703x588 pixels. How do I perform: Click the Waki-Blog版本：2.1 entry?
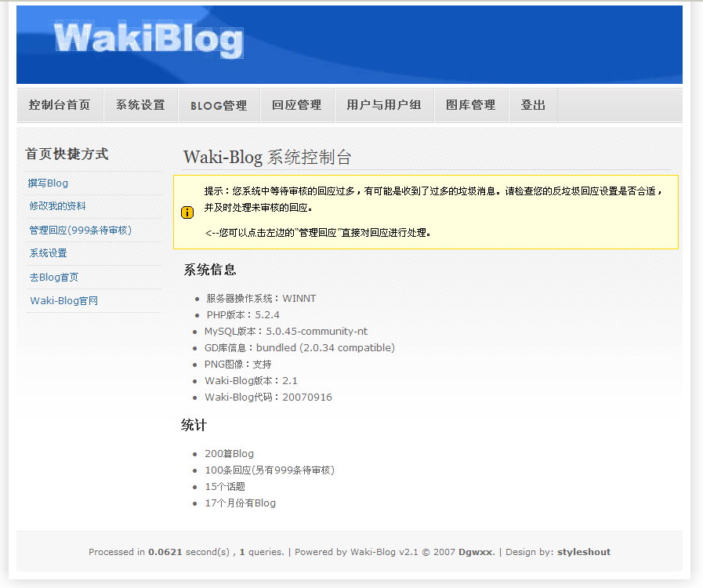[x=251, y=381]
